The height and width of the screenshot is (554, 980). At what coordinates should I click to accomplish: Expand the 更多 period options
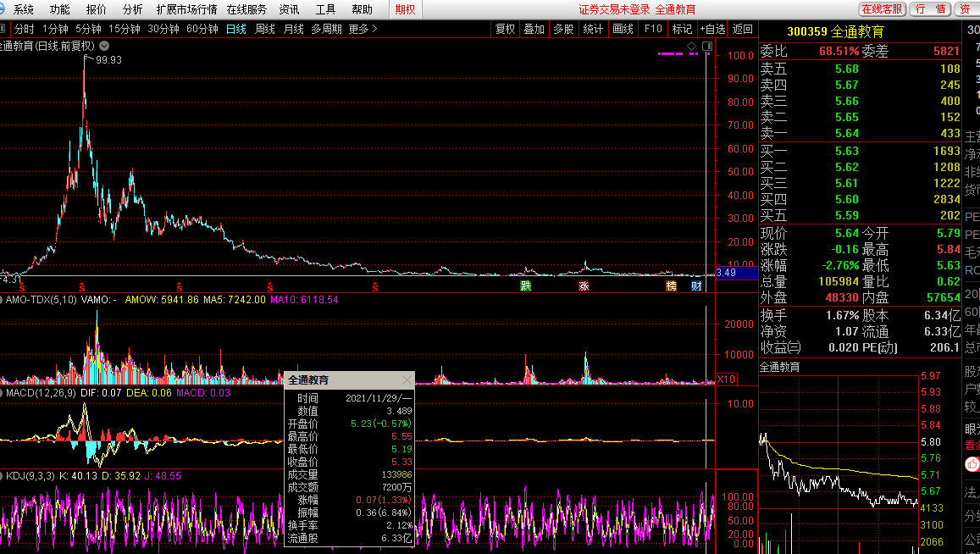[x=363, y=29]
